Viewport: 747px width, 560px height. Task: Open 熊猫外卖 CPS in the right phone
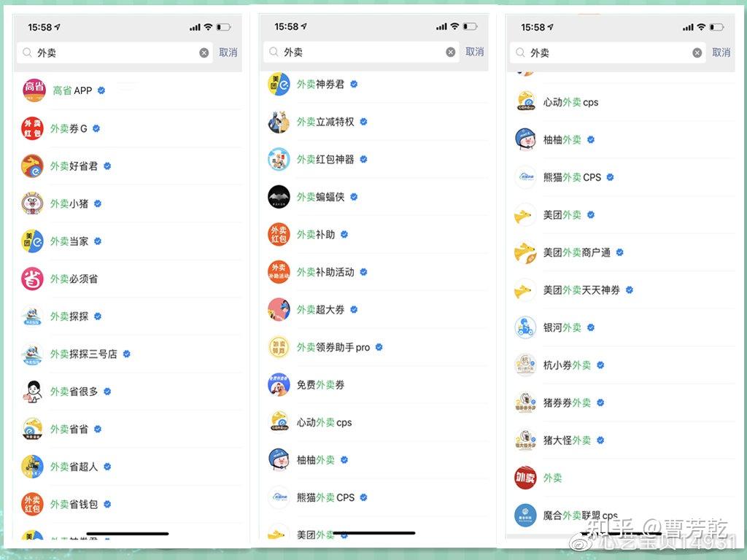(x=572, y=178)
